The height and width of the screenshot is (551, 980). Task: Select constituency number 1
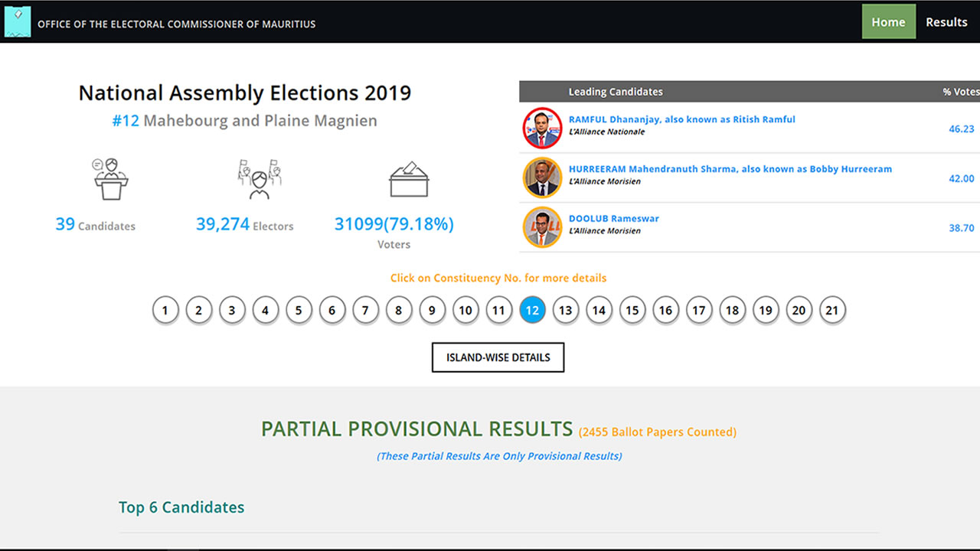point(165,310)
